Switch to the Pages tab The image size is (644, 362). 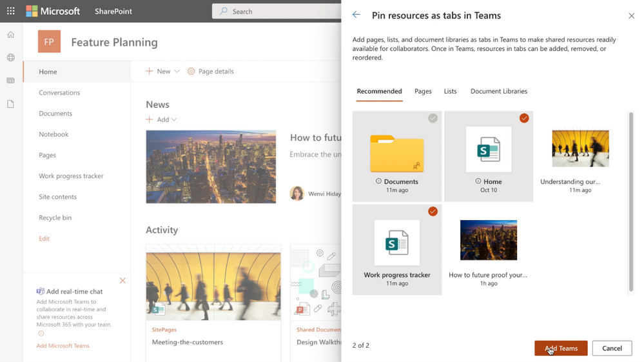click(x=423, y=91)
